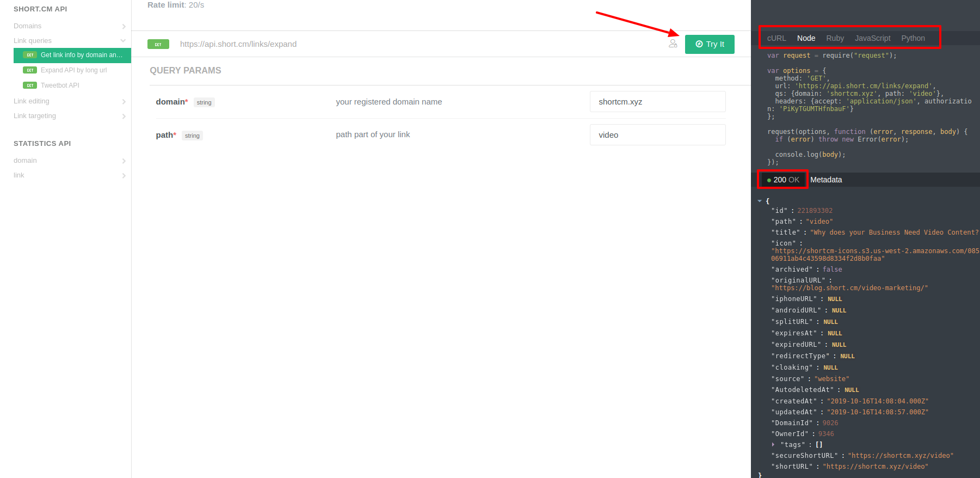Click the icon URL value in response

point(875,255)
